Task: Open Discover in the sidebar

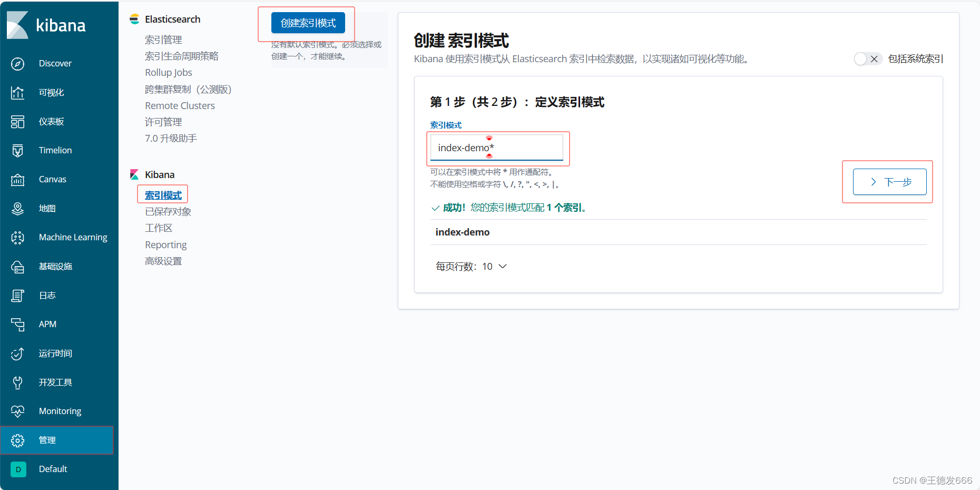Action: point(55,63)
